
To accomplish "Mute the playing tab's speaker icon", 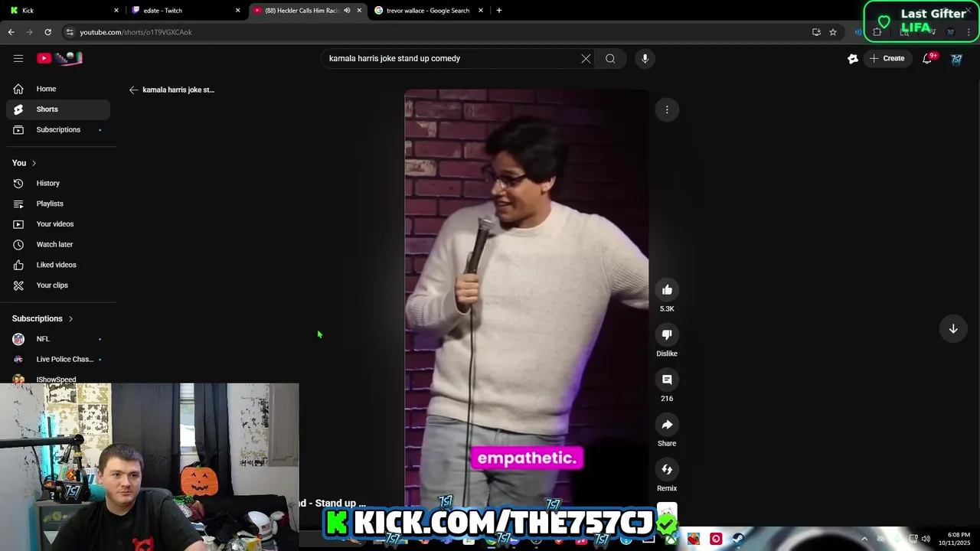I will click(x=347, y=11).
